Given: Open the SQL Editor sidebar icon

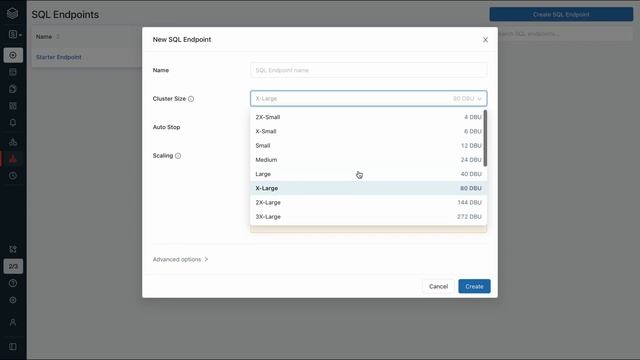Looking at the screenshot, I should [x=13, y=72].
